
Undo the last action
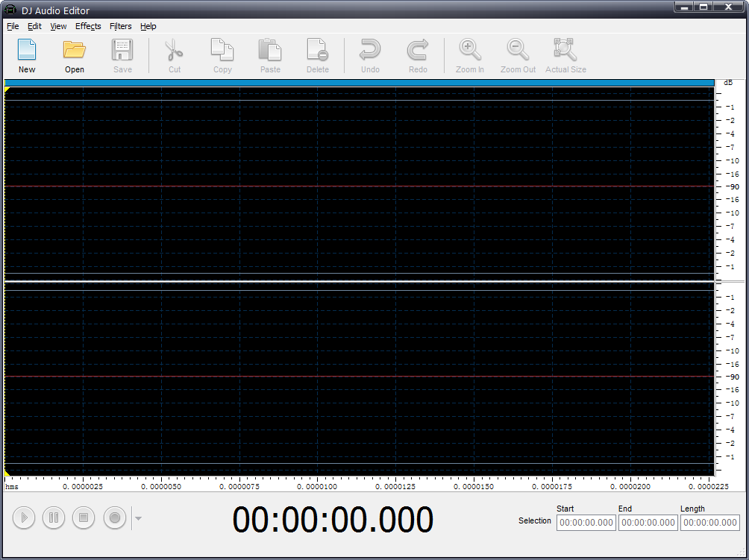[370, 56]
